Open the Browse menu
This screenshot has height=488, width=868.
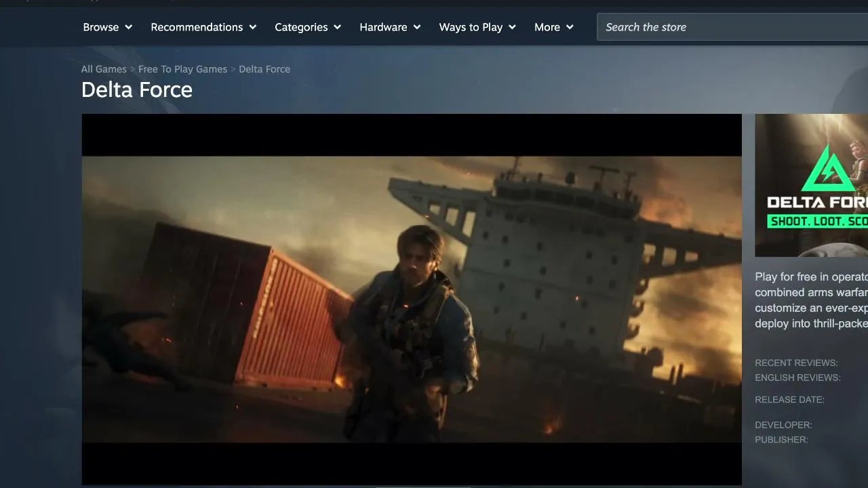(x=107, y=27)
